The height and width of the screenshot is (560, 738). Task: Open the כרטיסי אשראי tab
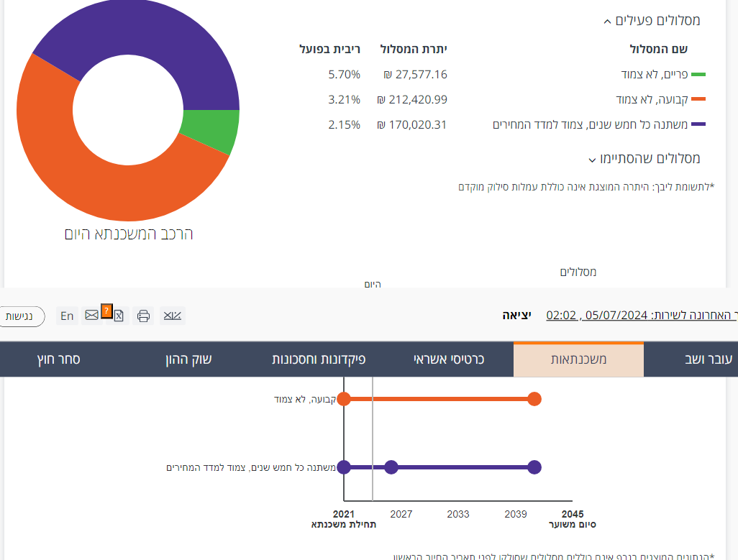point(449,359)
